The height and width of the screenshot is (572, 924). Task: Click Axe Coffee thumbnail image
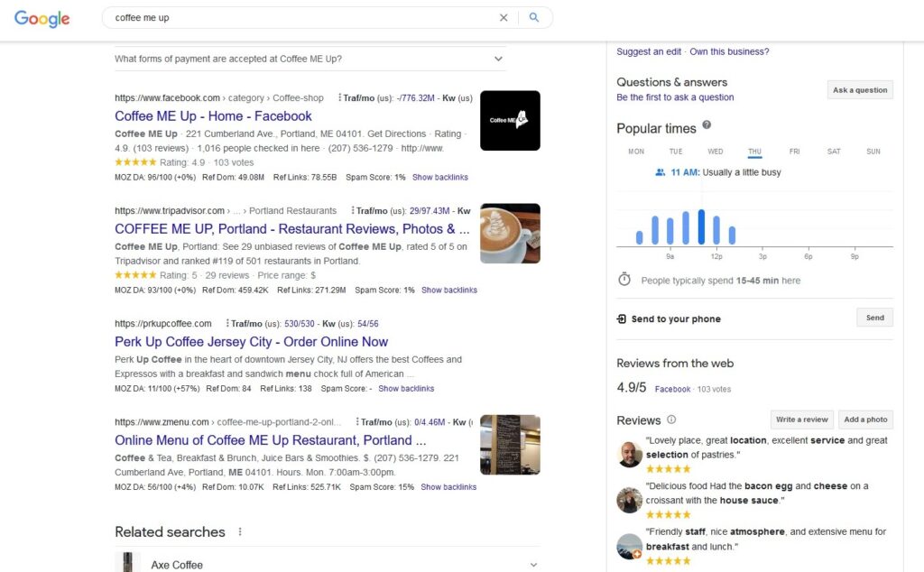coord(128,563)
